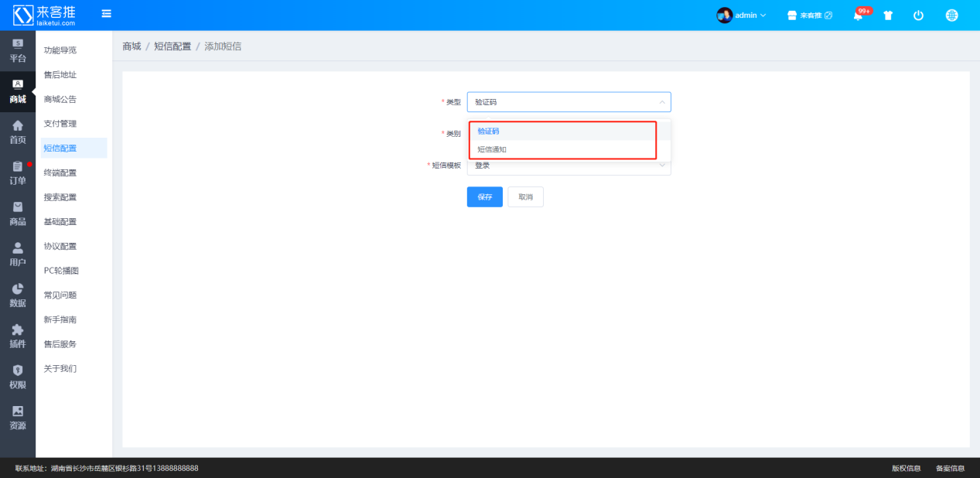Open the 类型 dropdown field
980x478 pixels.
(569, 102)
